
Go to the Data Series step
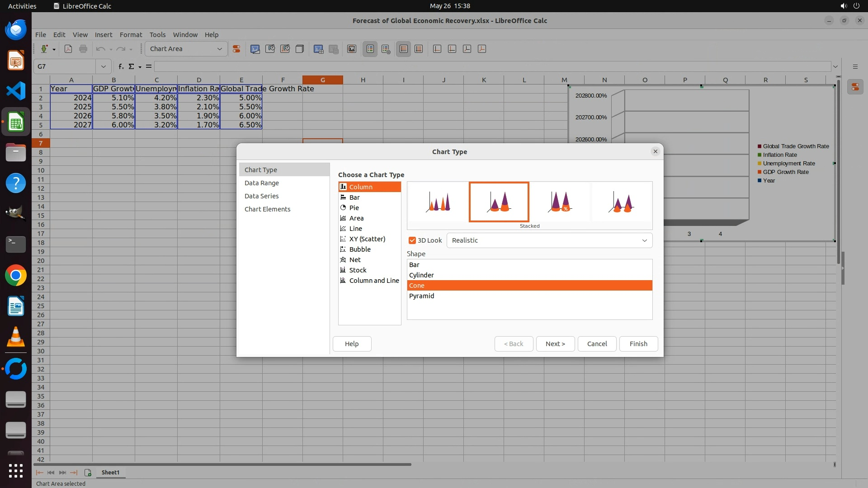[x=261, y=196]
